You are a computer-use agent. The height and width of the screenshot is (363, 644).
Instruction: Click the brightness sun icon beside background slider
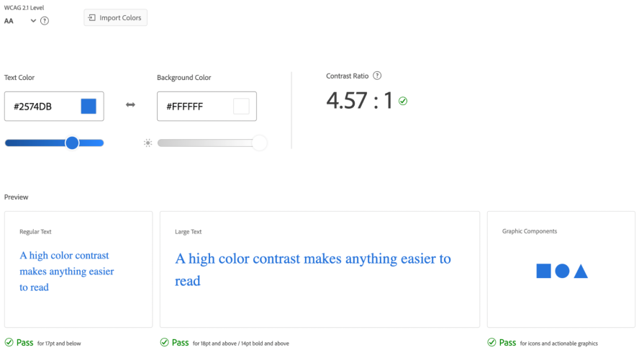click(148, 143)
